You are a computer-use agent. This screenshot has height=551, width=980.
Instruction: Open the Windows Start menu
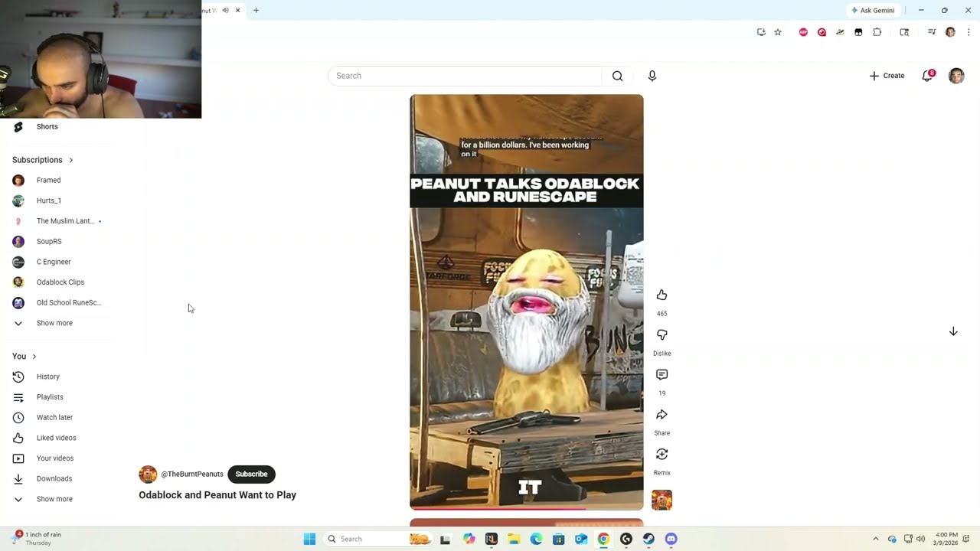tap(309, 539)
